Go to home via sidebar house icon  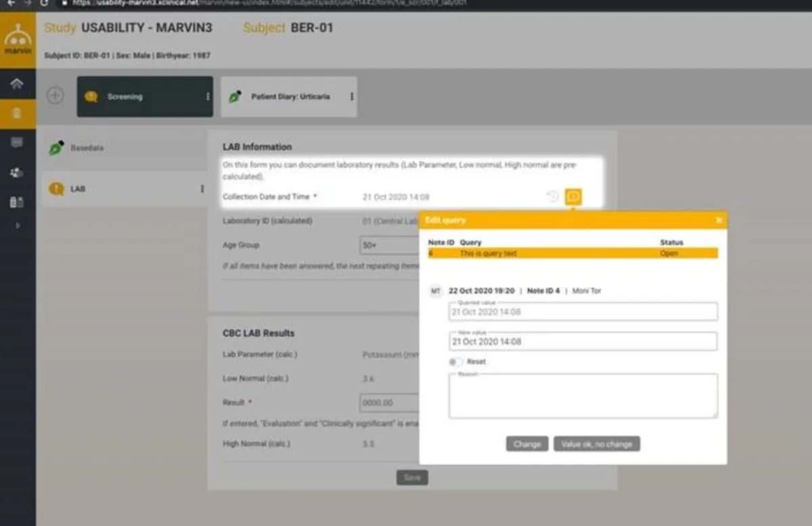coord(17,84)
